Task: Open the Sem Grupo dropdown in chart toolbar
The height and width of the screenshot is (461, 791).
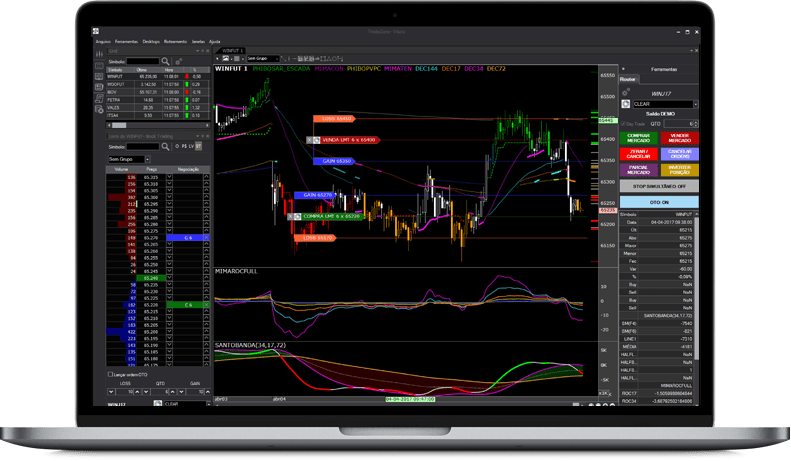Action: point(265,58)
